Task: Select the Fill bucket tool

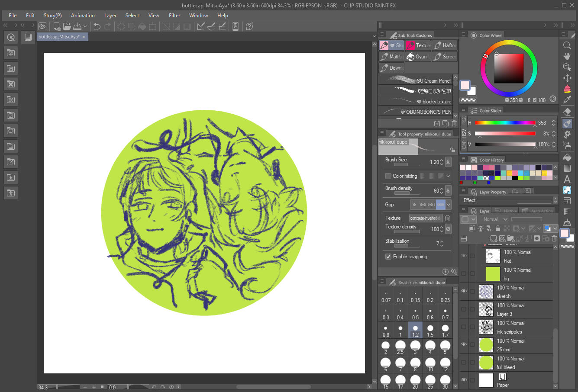Action: (567, 157)
